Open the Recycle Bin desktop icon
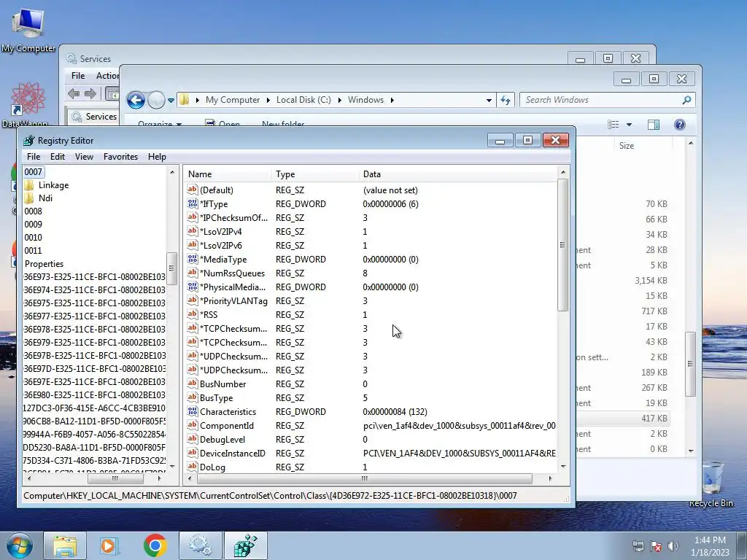Image resolution: width=747 pixels, height=560 pixels. point(711,483)
